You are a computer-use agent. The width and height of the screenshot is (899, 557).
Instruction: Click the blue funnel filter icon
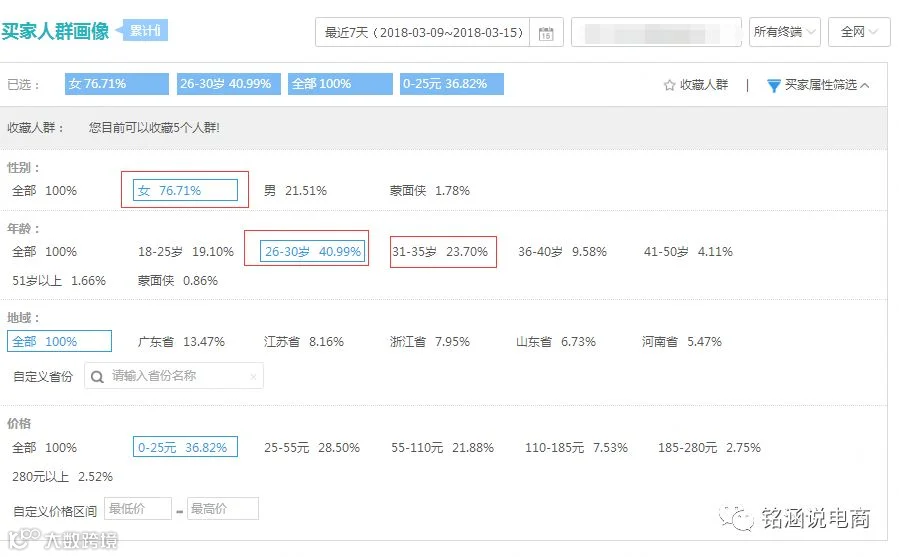tap(773, 85)
